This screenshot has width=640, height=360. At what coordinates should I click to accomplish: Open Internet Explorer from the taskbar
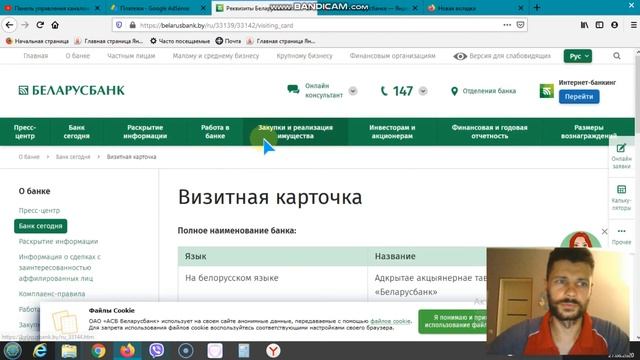click(x=40, y=351)
